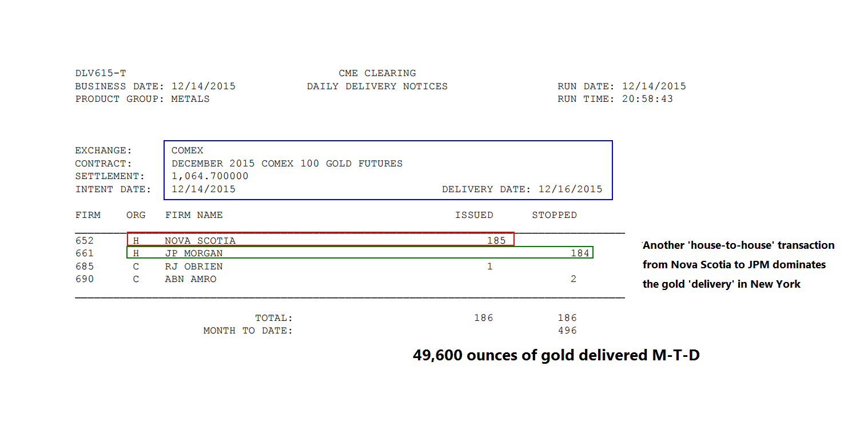Select the CME CLEARING heading
The width and height of the screenshot is (868, 445).
377,73
